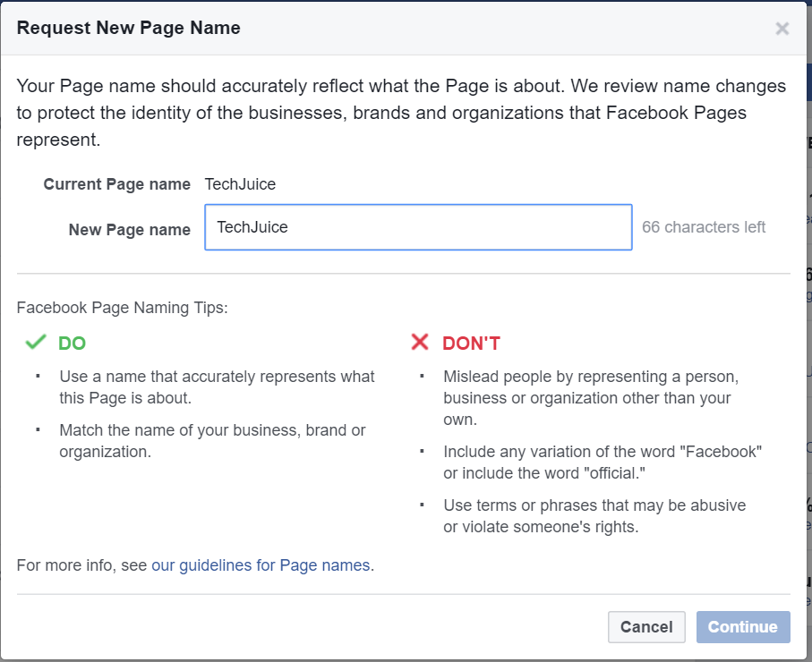Viewport: 812px width, 662px height.
Task: Click the bullet before 'Mislead people by representing a person'
Action: tap(421, 377)
